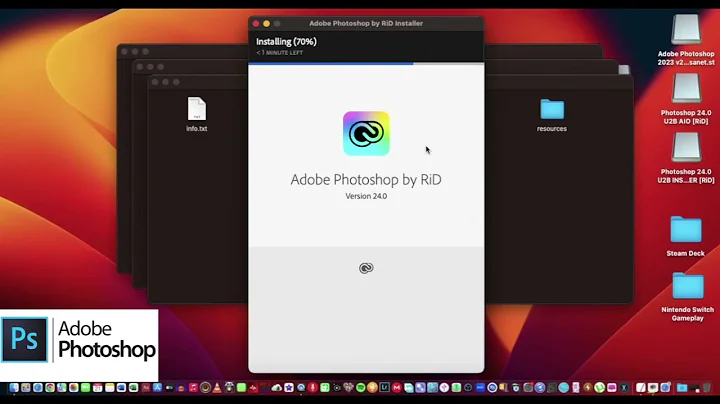
Task: Launch Google Chrome from the Dock
Action: pyautogui.click(x=50, y=388)
